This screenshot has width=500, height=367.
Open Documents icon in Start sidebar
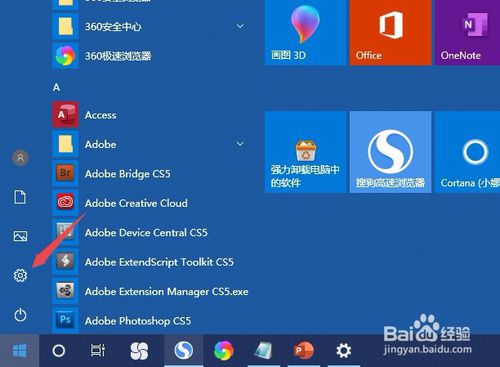20,197
